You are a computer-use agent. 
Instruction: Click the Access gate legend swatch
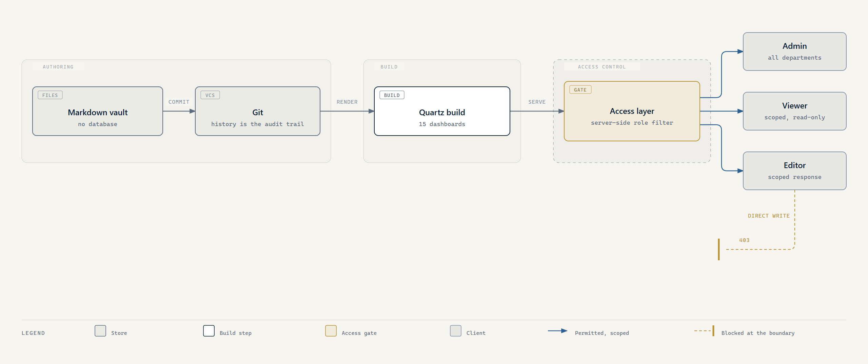pos(331,331)
